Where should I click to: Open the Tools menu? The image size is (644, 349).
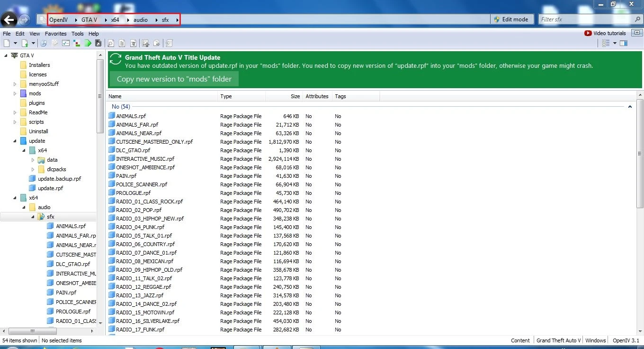point(77,34)
